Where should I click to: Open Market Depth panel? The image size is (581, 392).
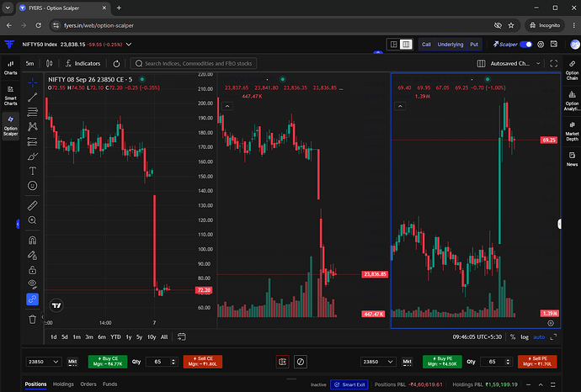coord(572,131)
